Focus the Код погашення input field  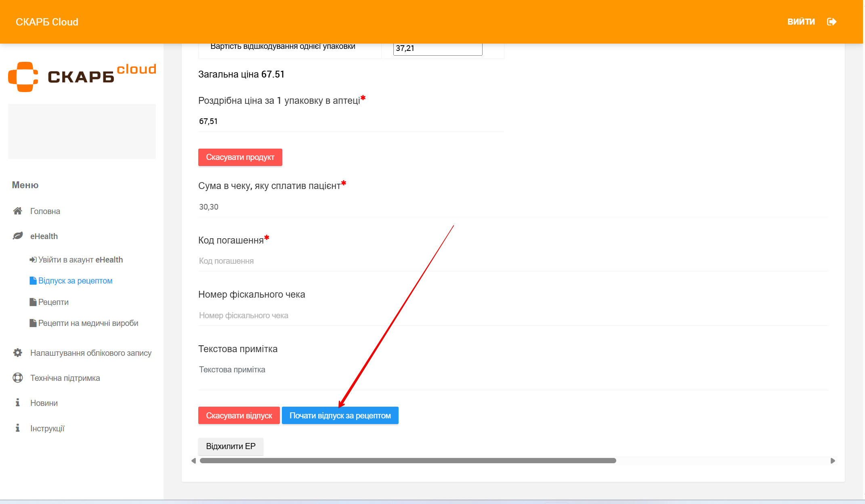(x=513, y=261)
